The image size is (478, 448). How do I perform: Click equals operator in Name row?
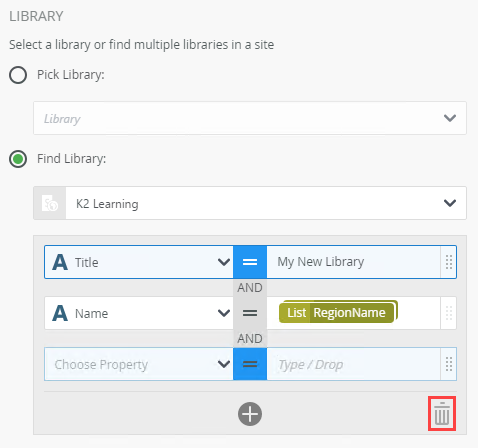[250, 313]
